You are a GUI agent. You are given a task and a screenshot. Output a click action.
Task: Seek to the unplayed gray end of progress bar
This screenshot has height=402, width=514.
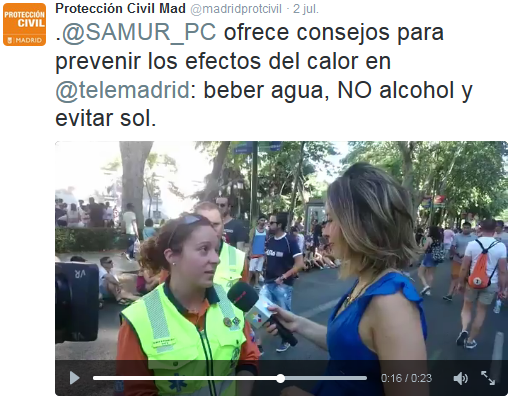pyautogui.click(x=326, y=378)
